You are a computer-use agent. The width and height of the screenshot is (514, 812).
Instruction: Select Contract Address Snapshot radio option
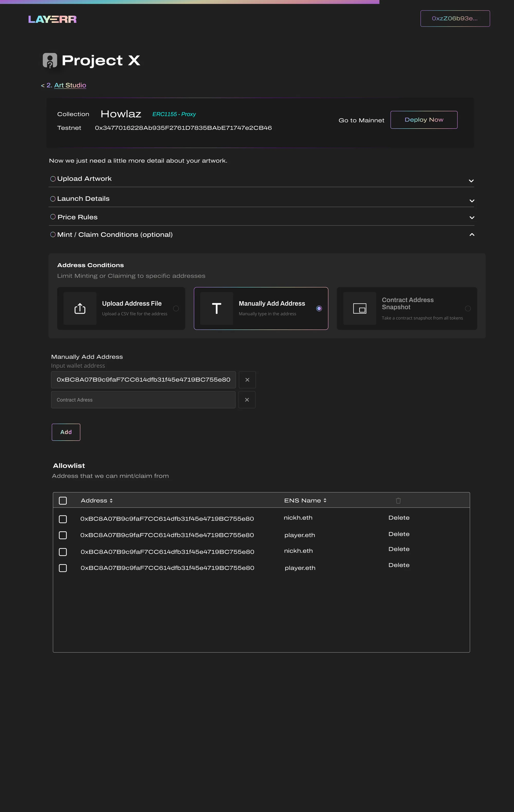tap(468, 308)
